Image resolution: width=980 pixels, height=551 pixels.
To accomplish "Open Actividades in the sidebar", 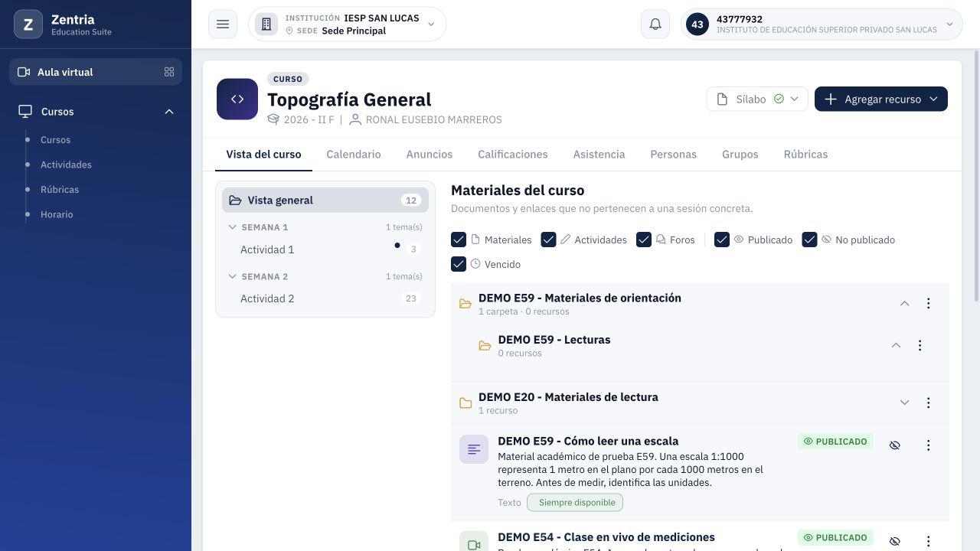I will tap(66, 165).
